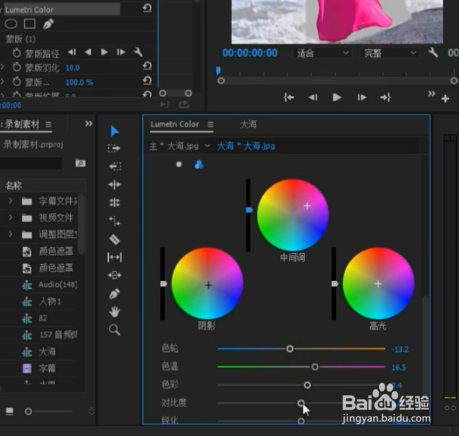The image size is (459, 436).
Task: Open the 完整 playback resolution dropdown
Action: coord(389,53)
